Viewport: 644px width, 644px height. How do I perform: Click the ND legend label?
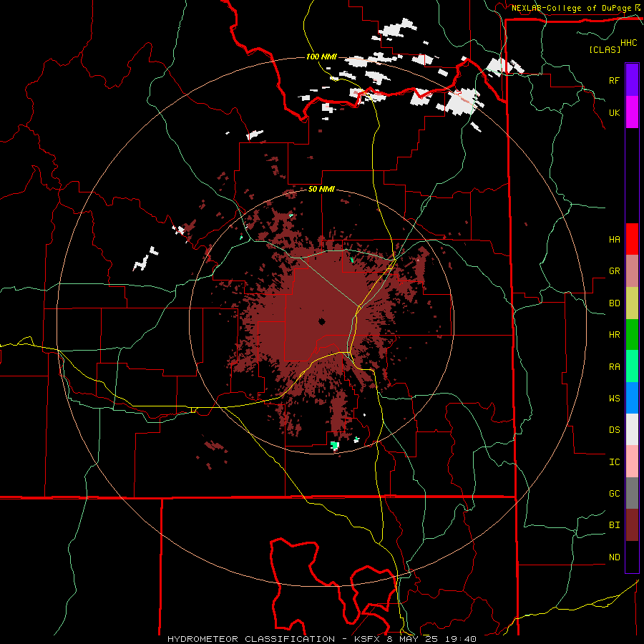(614, 557)
